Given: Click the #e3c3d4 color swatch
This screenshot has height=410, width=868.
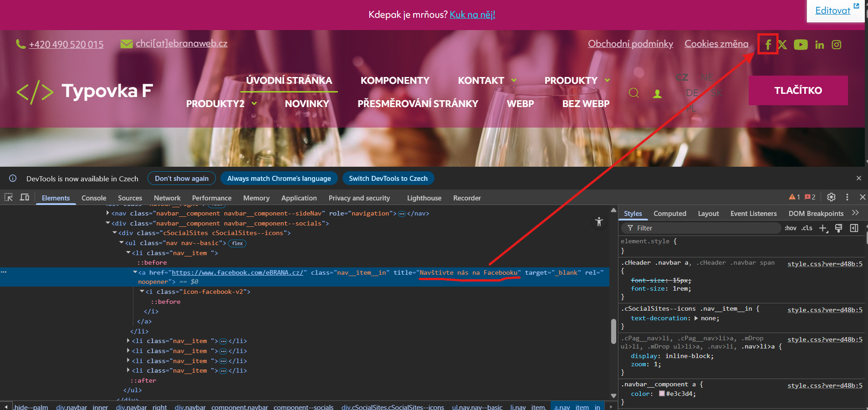Looking at the screenshot, I should pos(662,394).
